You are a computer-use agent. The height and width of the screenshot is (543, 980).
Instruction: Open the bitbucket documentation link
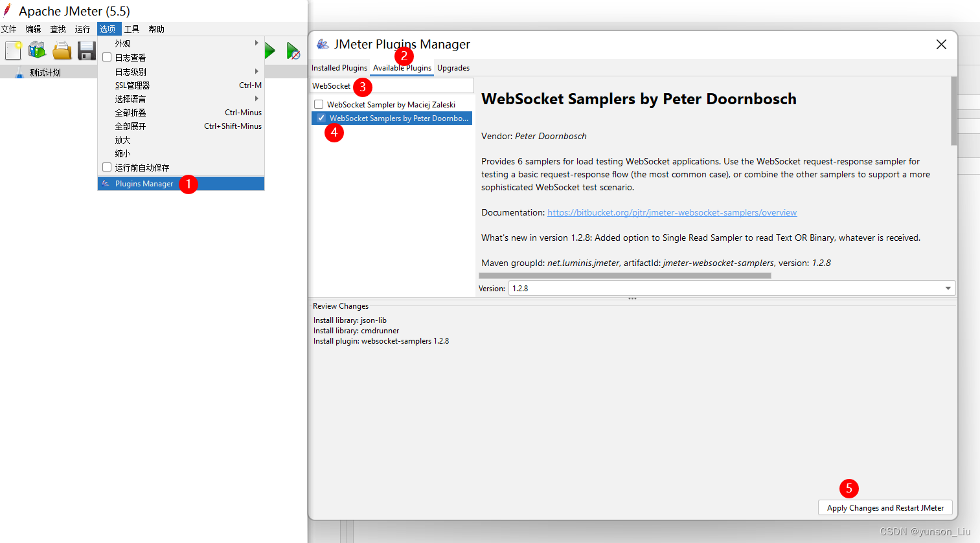(672, 212)
